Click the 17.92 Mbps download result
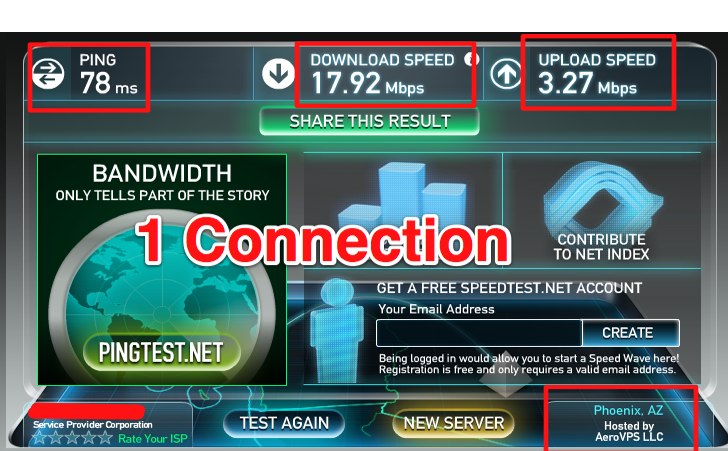The height and width of the screenshot is (451, 728). [368, 84]
